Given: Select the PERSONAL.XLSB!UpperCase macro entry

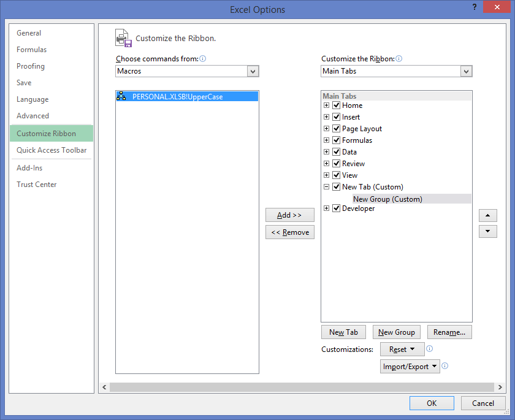Looking at the screenshot, I should 187,96.
